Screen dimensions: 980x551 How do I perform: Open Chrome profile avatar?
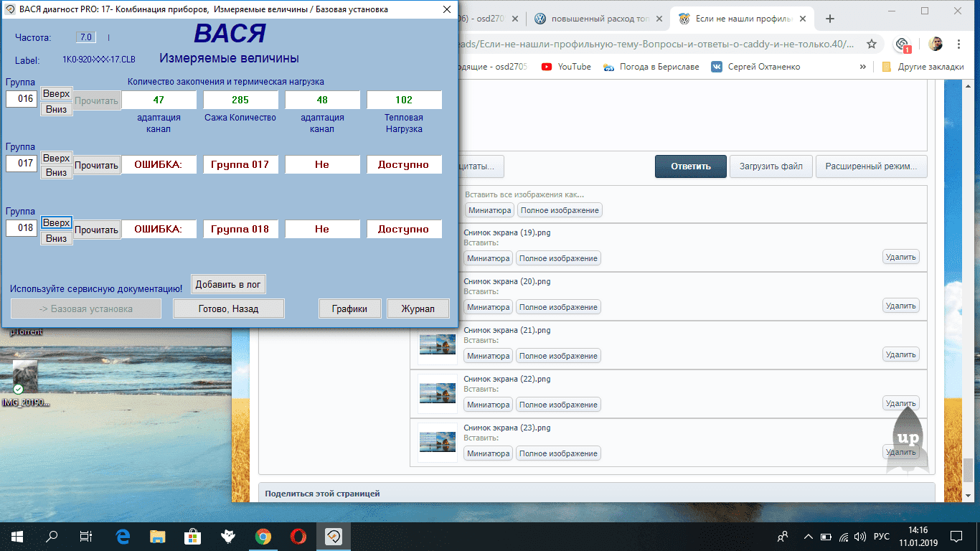[935, 44]
